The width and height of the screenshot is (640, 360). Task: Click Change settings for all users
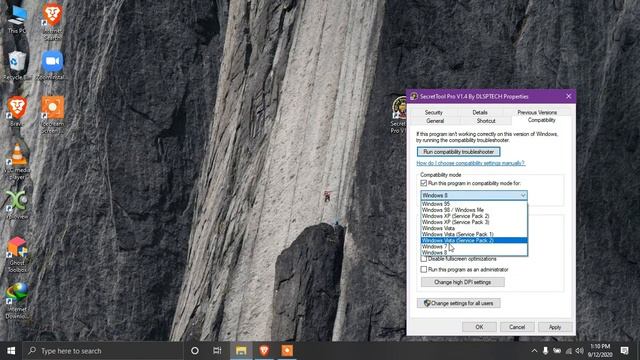458,303
